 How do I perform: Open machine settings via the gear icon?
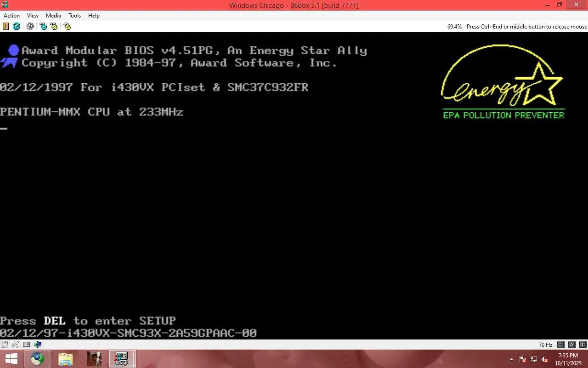pos(67,26)
